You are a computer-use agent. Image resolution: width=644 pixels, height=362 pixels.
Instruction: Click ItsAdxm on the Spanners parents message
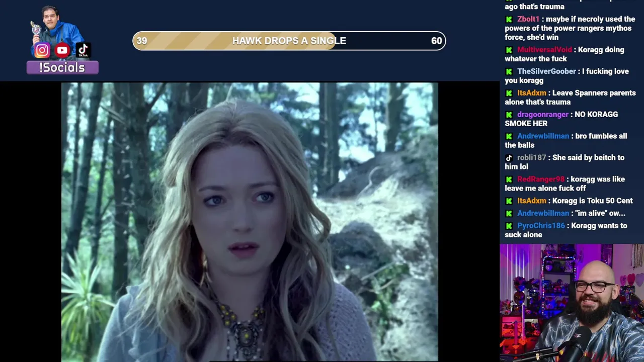click(x=531, y=93)
